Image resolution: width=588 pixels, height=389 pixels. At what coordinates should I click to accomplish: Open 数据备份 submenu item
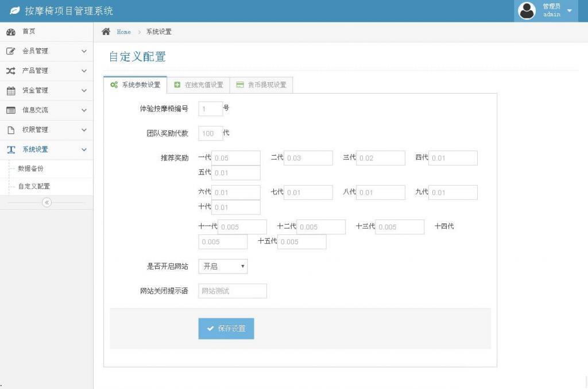(47, 169)
